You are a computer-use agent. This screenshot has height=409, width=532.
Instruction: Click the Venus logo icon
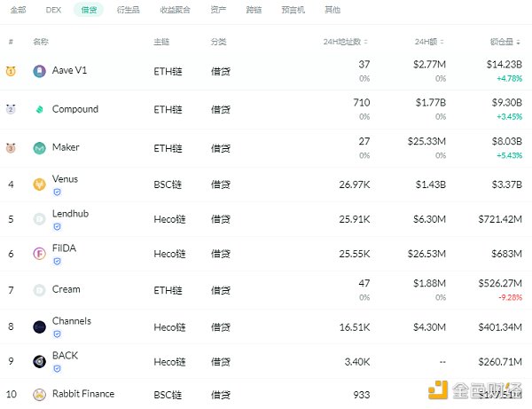click(39, 185)
